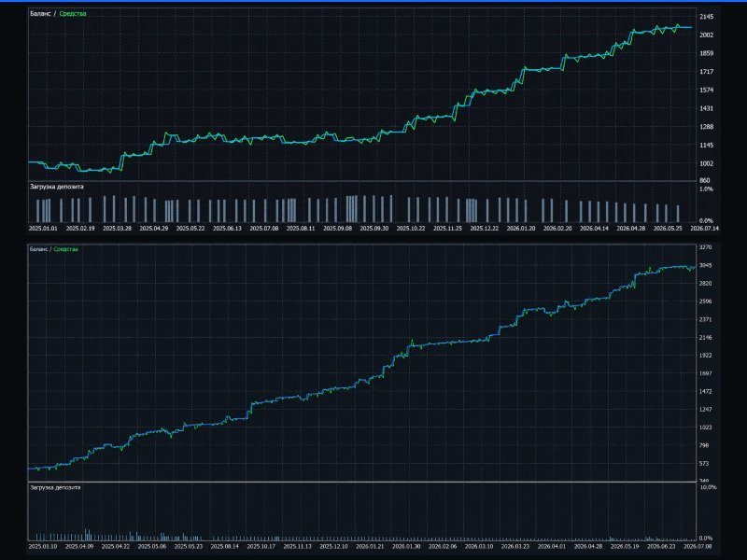
Task: Click the 2596 axis value
Action: pyautogui.click(x=706, y=301)
